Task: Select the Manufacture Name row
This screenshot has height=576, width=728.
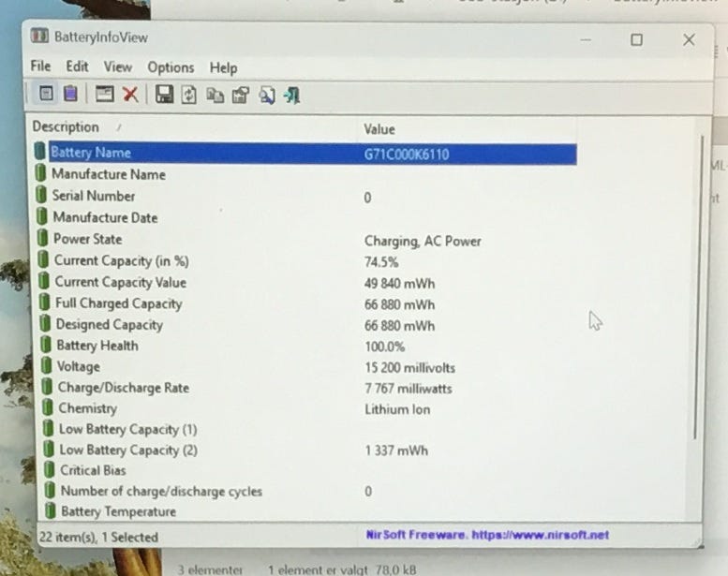Action: pos(306,174)
